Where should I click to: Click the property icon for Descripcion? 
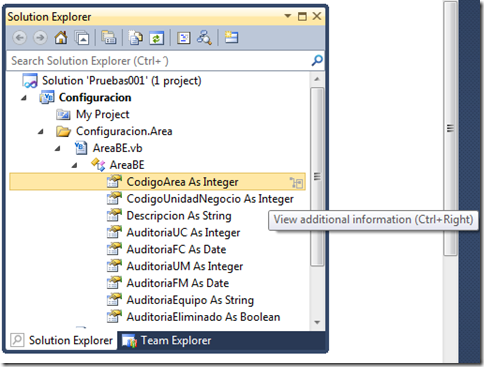[114, 215]
